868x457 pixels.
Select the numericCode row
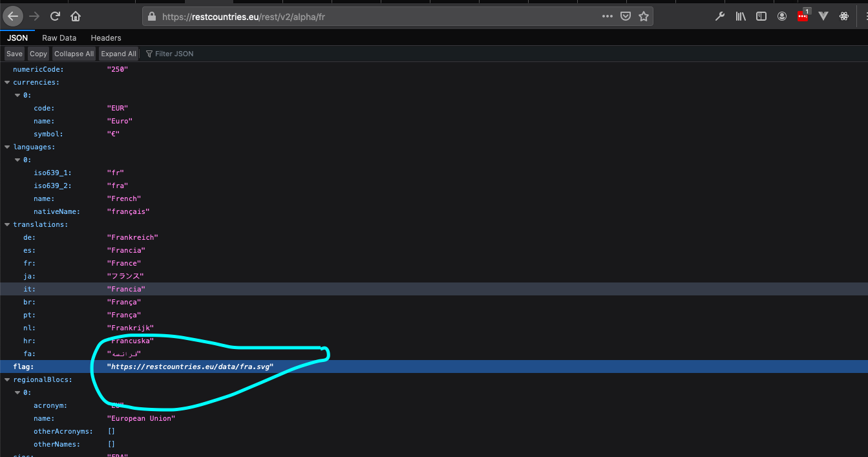[434, 69]
